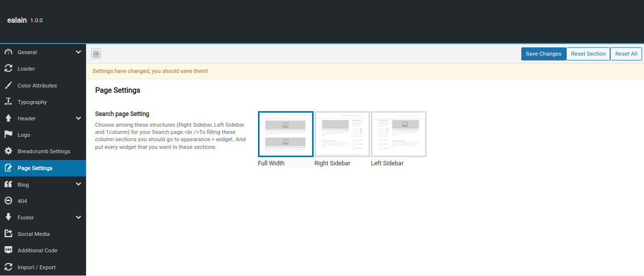Select the Full Width layout thumbnail
Screen dimensions: 644x276
pyautogui.click(x=286, y=134)
